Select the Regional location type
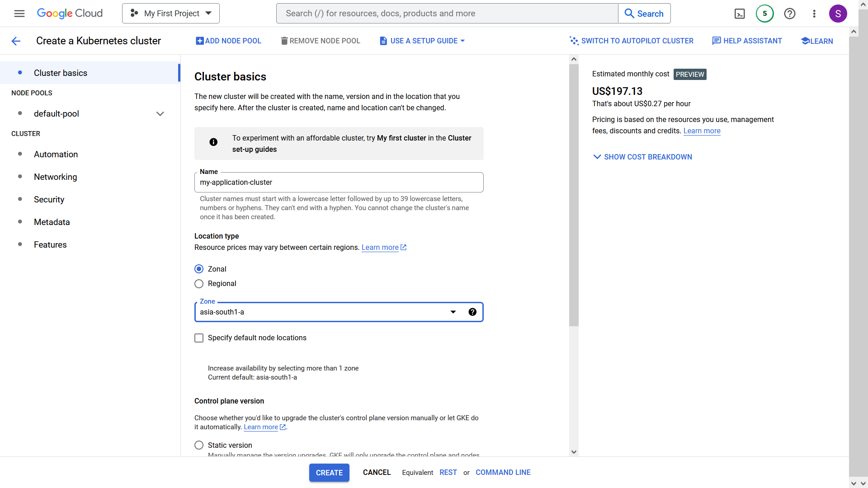The image size is (868, 488). tap(199, 284)
